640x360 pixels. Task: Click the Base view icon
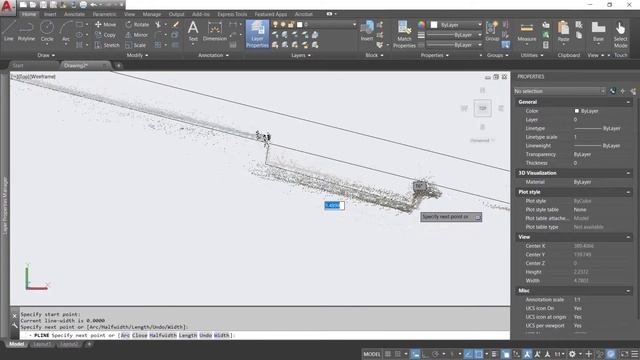pyautogui.click(x=598, y=31)
